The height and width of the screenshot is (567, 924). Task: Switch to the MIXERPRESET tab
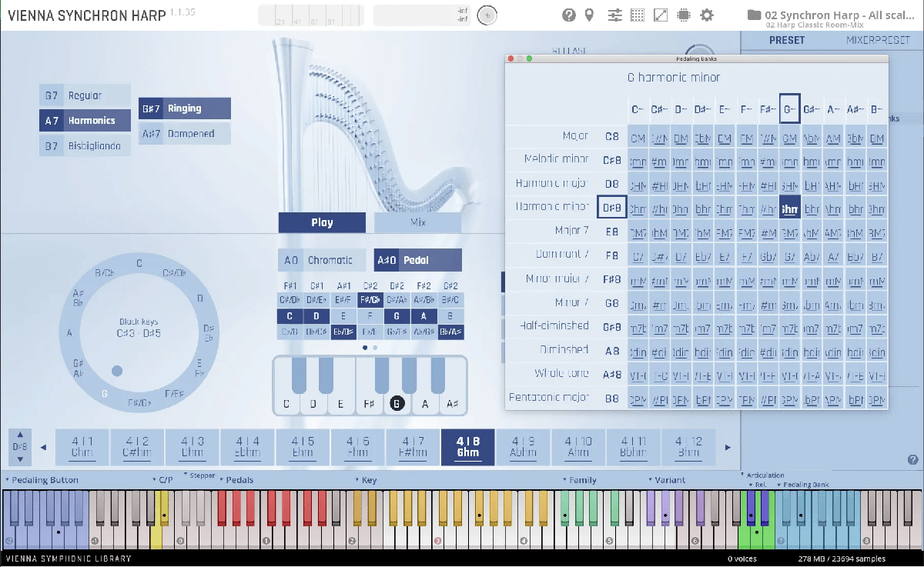click(x=877, y=40)
